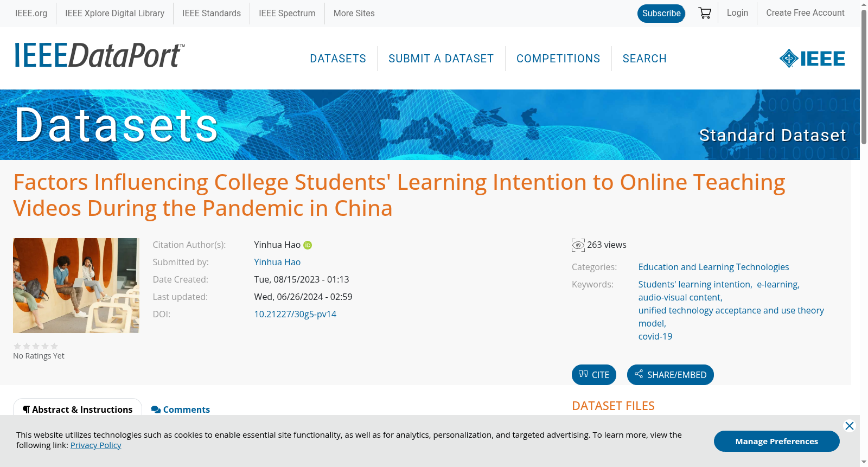Select the Students' learning intention keyword

pos(694,284)
